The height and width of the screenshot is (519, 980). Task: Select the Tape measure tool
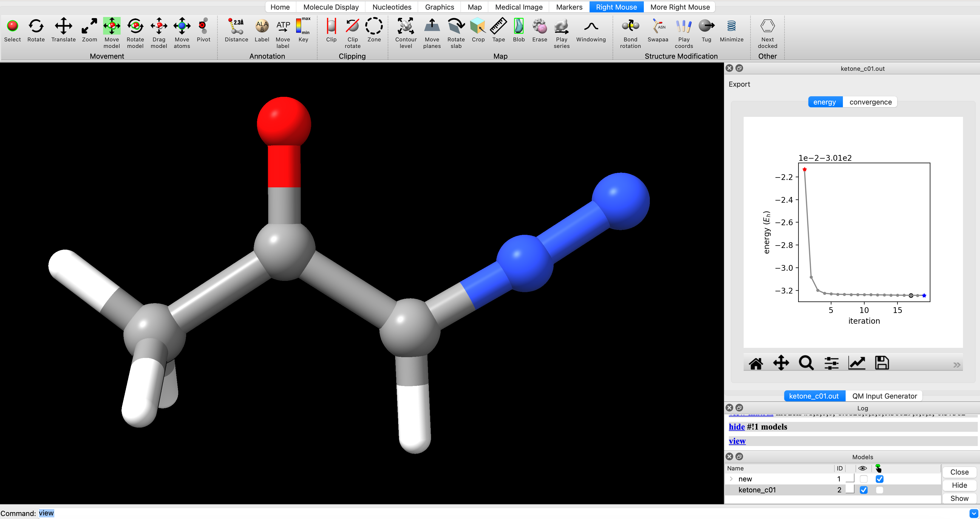pos(499,26)
